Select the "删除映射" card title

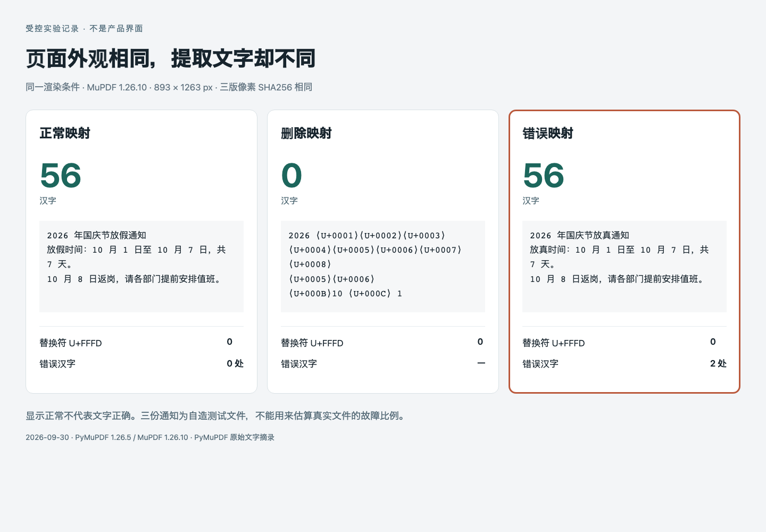click(x=306, y=134)
